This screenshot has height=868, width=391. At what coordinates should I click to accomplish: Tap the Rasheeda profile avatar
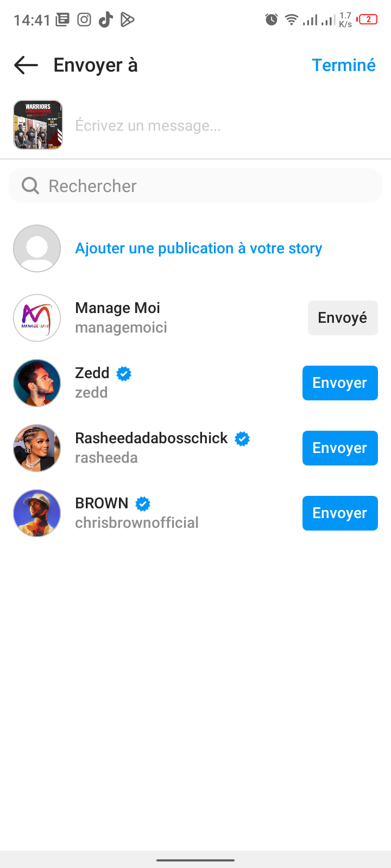click(x=37, y=448)
